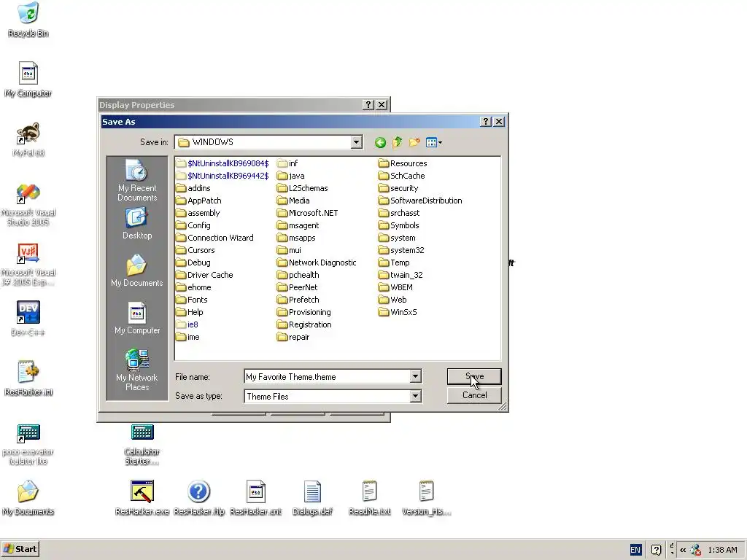Screen dimensions: 747x560
Task: Select the ResHacker.exe desktop icon
Action: 142,498
